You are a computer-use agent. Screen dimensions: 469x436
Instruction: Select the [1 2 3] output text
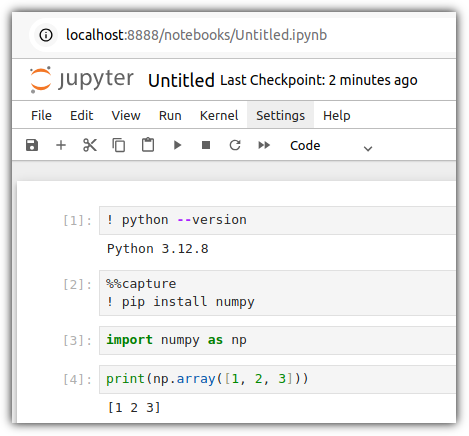134,407
